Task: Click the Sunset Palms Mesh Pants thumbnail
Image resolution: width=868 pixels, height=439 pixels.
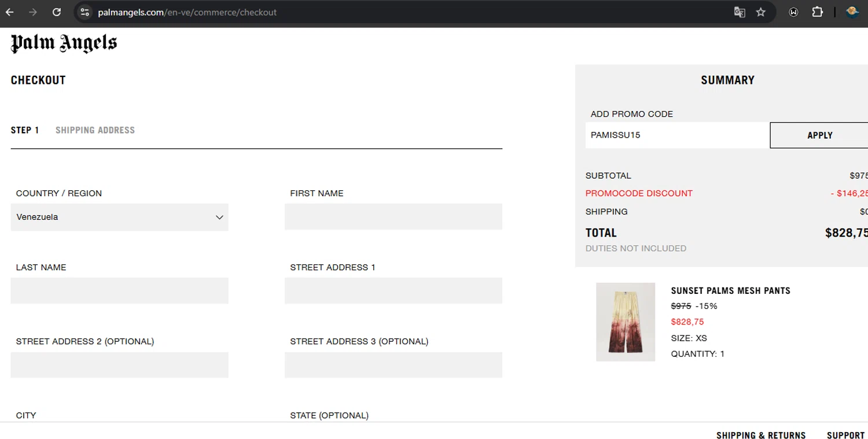Action: click(x=626, y=322)
